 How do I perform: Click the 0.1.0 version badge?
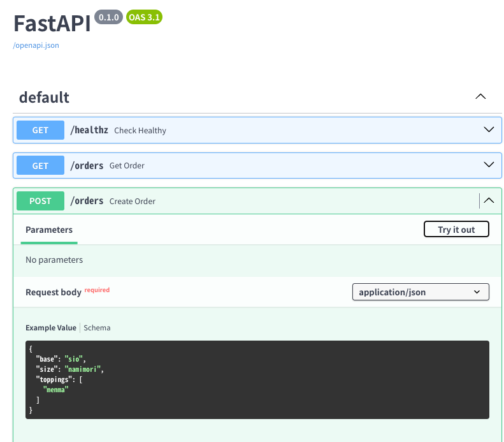click(109, 17)
